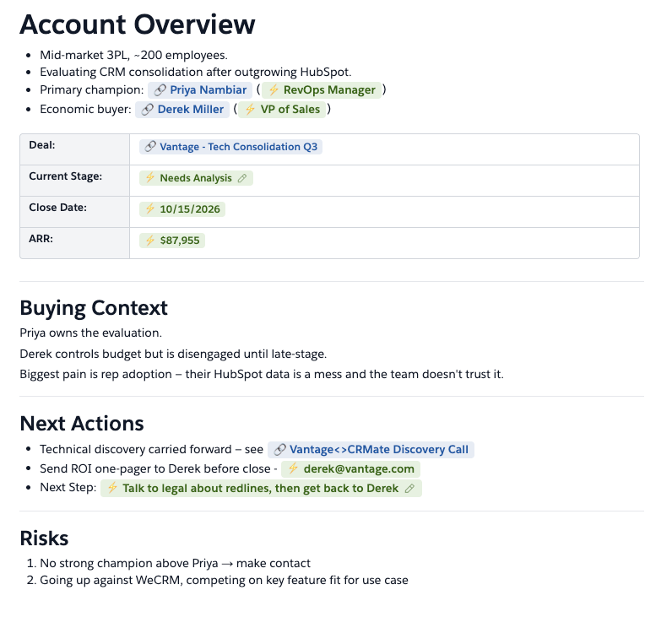Click the lightning icon beside $87,955
The height and width of the screenshot is (617, 672).
coord(149,241)
